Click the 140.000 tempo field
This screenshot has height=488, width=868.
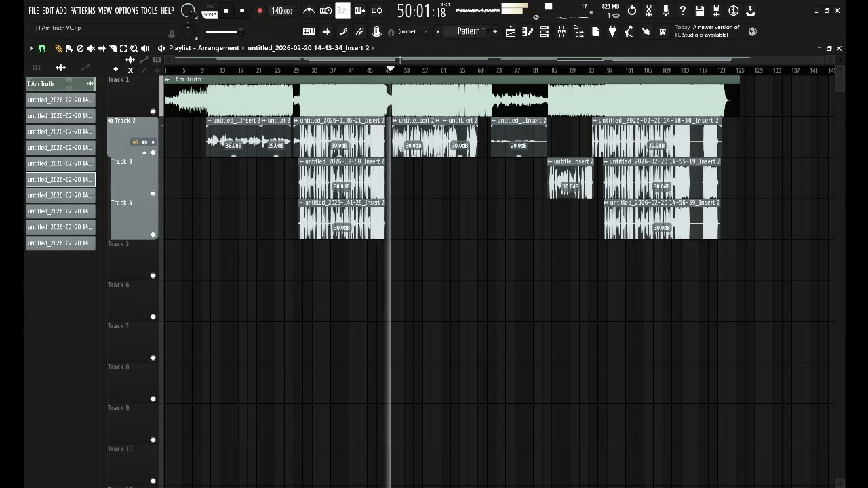point(281,11)
